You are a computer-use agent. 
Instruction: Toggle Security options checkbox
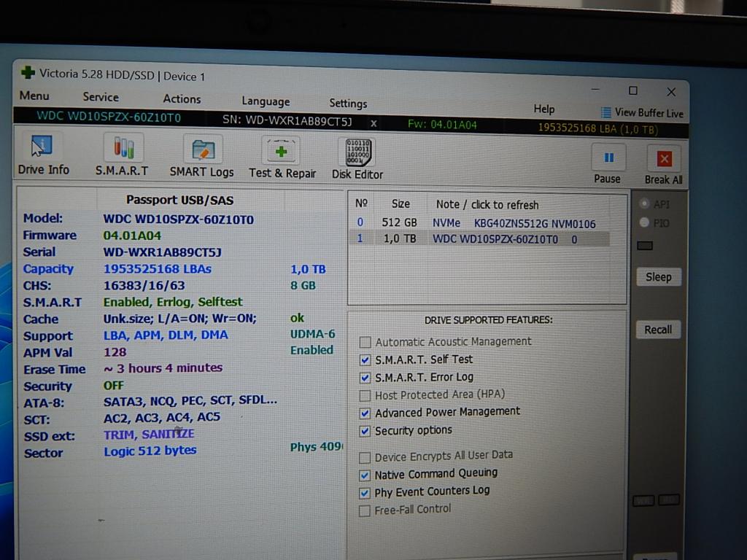pyautogui.click(x=365, y=432)
